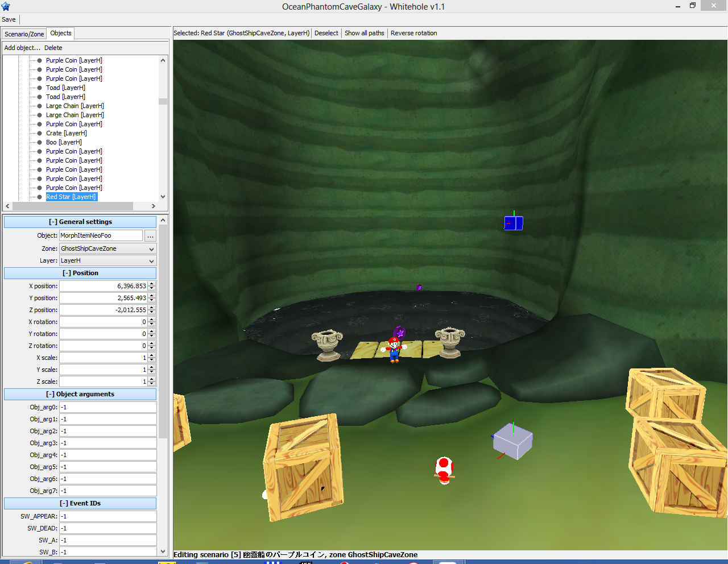
Task: Toggle Show all paths
Action: 364,33
